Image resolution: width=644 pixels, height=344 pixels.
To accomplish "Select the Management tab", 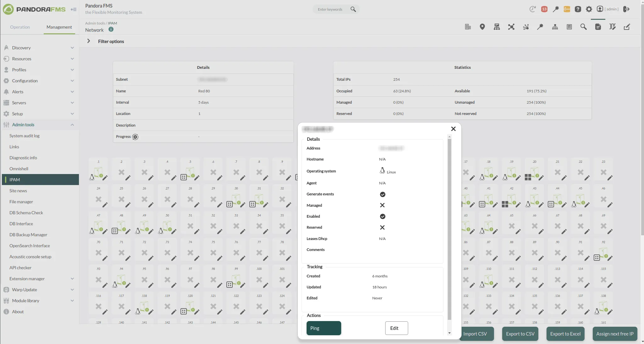I will tap(59, 27).
